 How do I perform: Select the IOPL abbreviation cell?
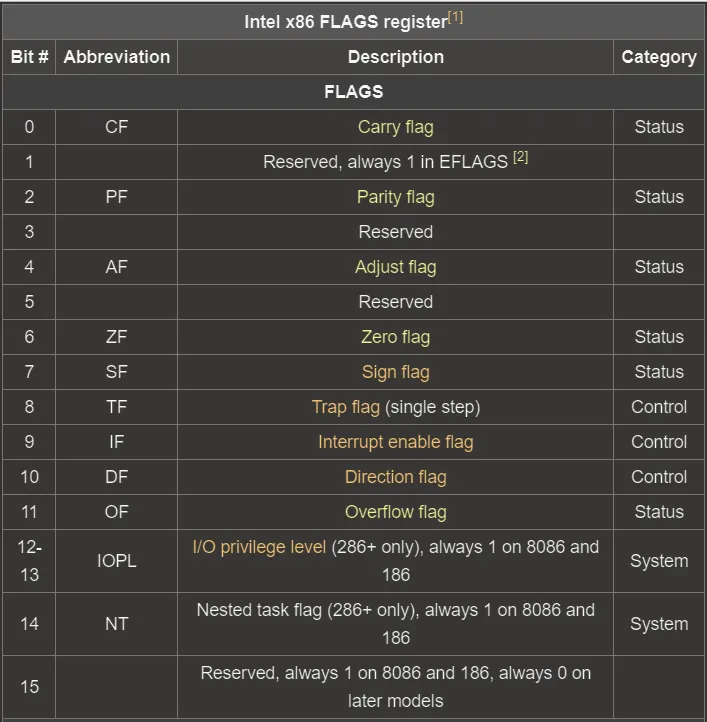117,561
